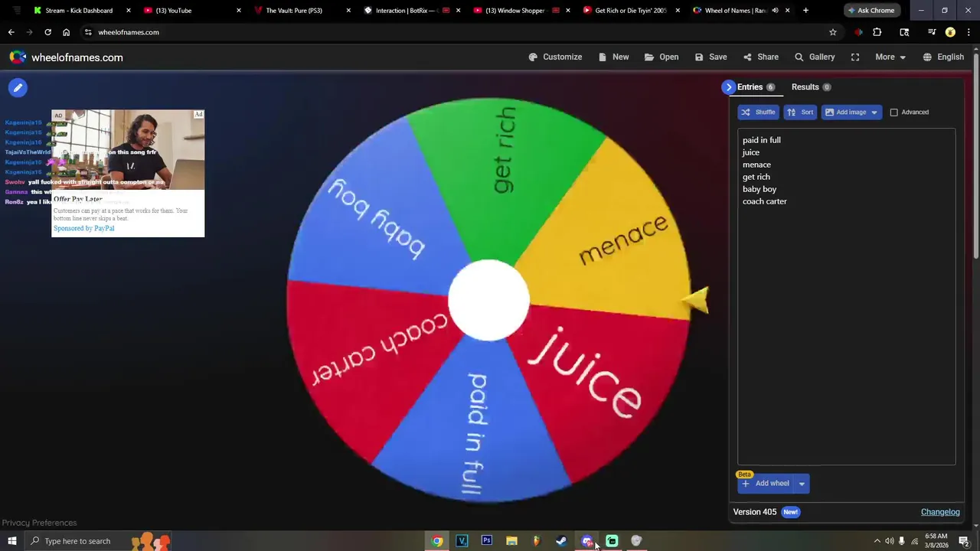Screen dimensions: 980x551
Task: Click the Sponsored by PayPal ad link
Action: tap(83, 228)
